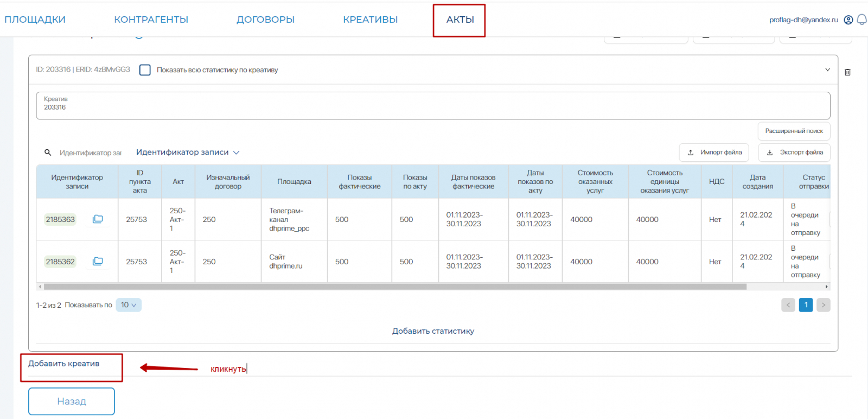
Task: Click the Добавить статистику link
Action: [433, 331]
